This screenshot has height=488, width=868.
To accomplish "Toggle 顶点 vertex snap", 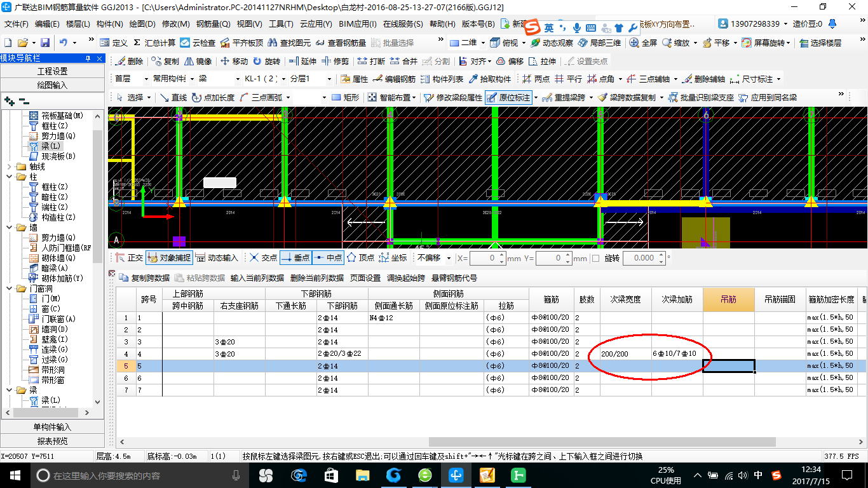I will tap(361, 258).
